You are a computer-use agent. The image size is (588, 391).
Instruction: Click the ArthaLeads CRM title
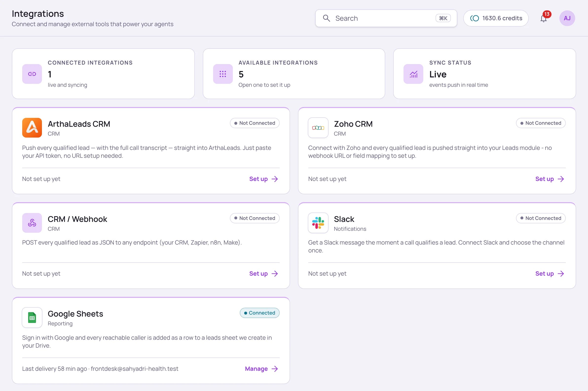click(79, 124)
